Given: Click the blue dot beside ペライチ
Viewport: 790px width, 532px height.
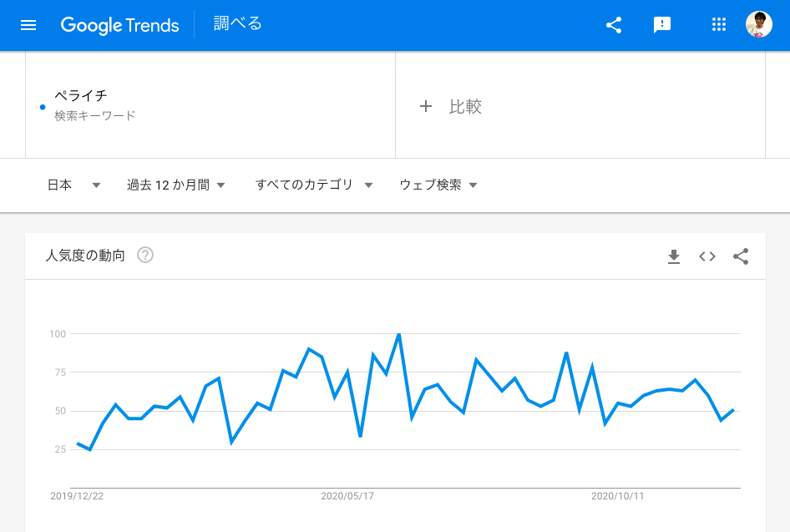Looking at the screenshot, I should click(x=43, y=107).
